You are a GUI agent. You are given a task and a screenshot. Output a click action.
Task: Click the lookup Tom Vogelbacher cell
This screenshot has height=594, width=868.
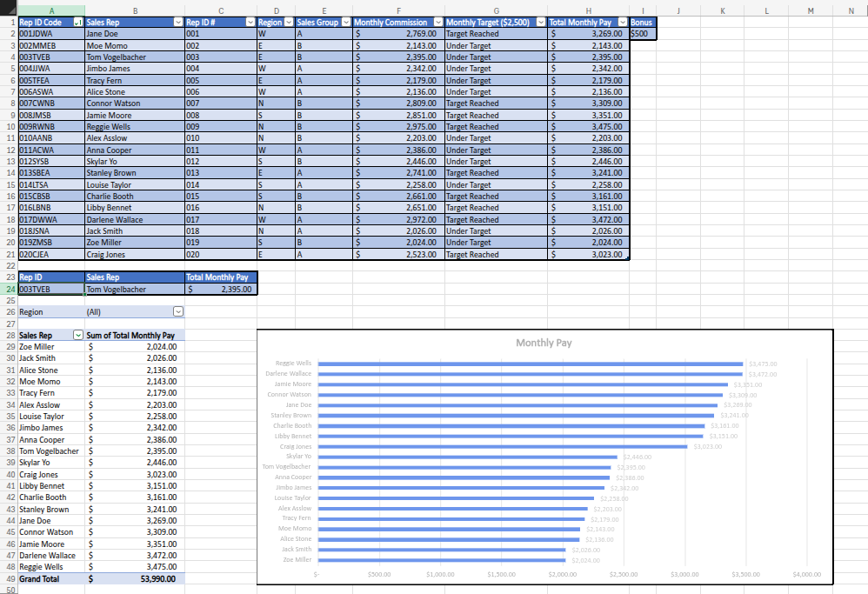[135, 289]
